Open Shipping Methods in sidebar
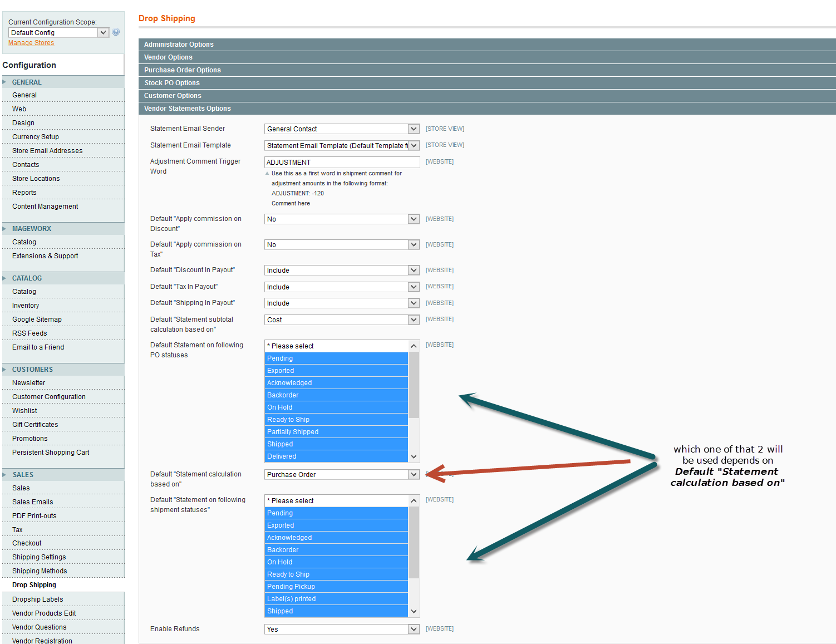 pyautogui.click(x=40, y=571)
